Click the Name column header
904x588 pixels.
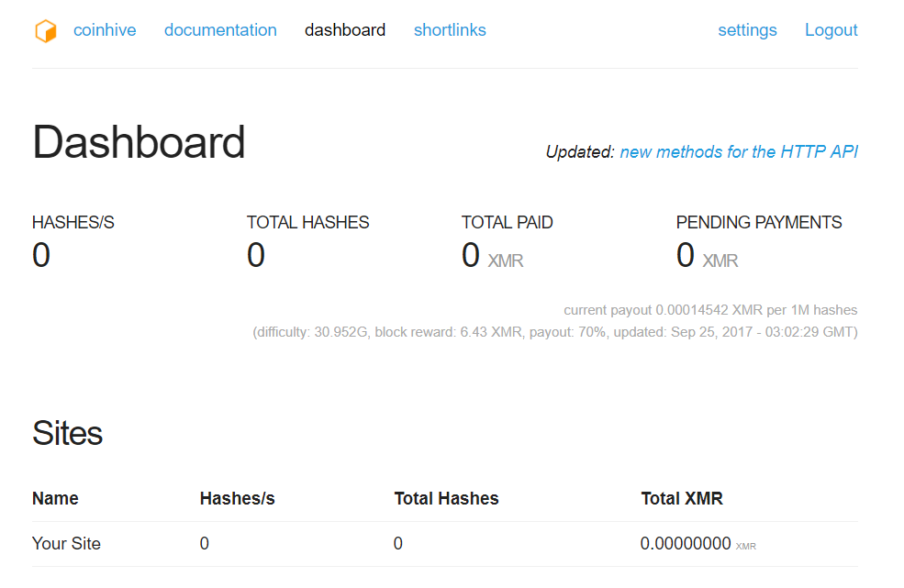(55, 499)
